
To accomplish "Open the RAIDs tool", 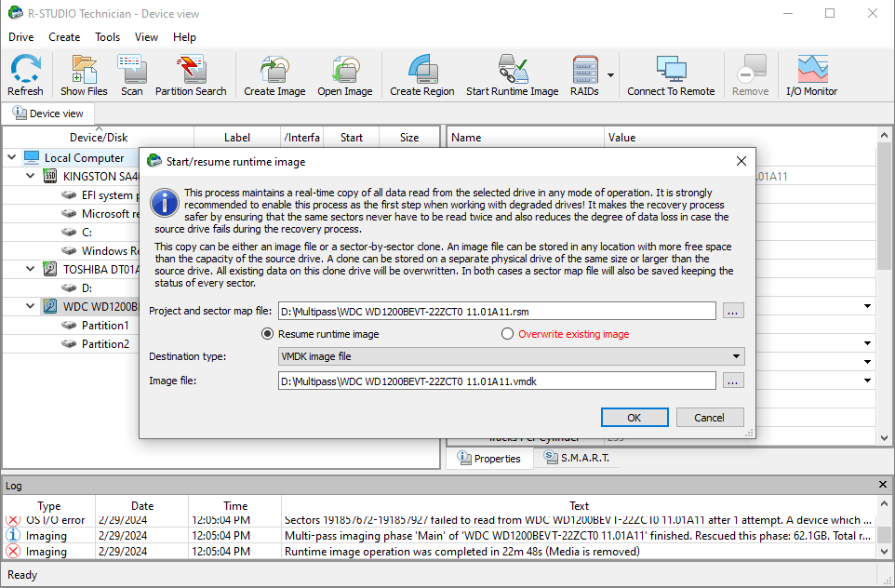I will click(x=585, y=74).
